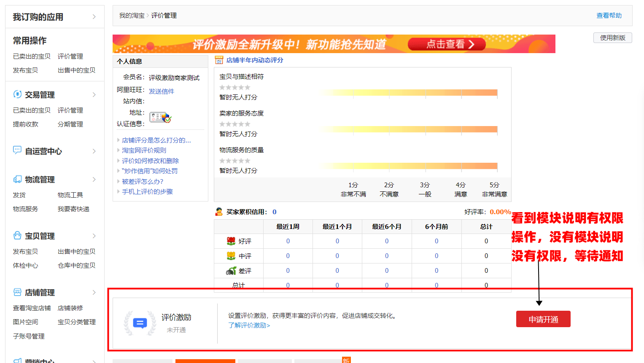Viewport: 644px width, 363px height.
Task: Open 了解评价激励 link
Action: (x=249, y=325)
